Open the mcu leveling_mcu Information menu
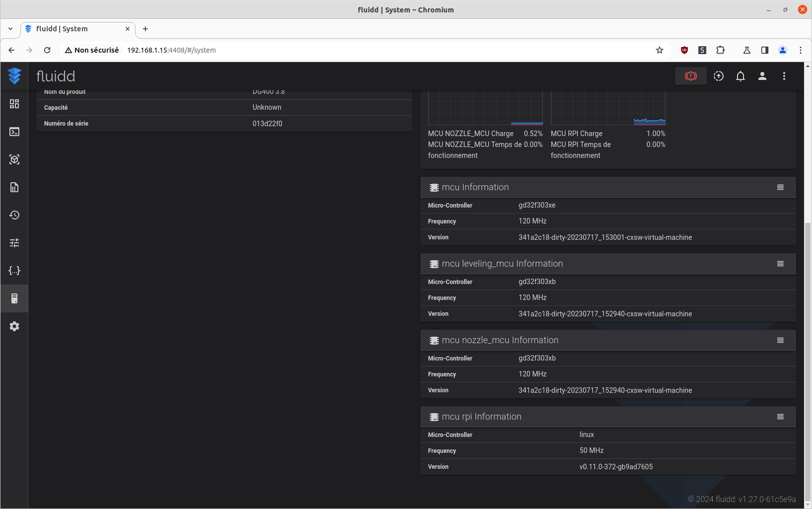 pos(780,264)
